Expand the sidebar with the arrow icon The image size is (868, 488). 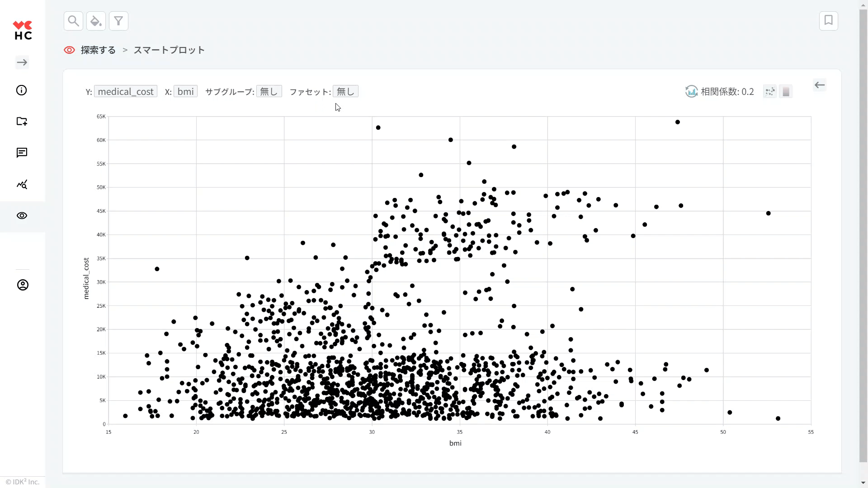click(22, 62)
